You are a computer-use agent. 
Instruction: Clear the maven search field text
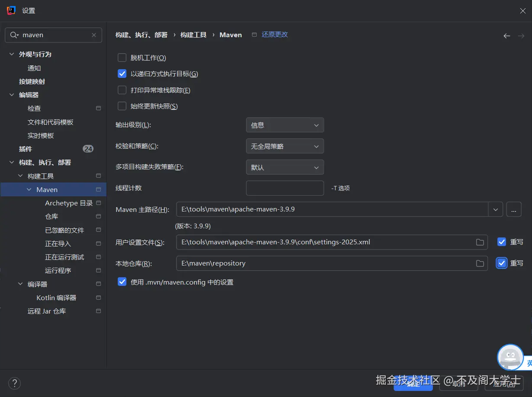tap(94, 35)
